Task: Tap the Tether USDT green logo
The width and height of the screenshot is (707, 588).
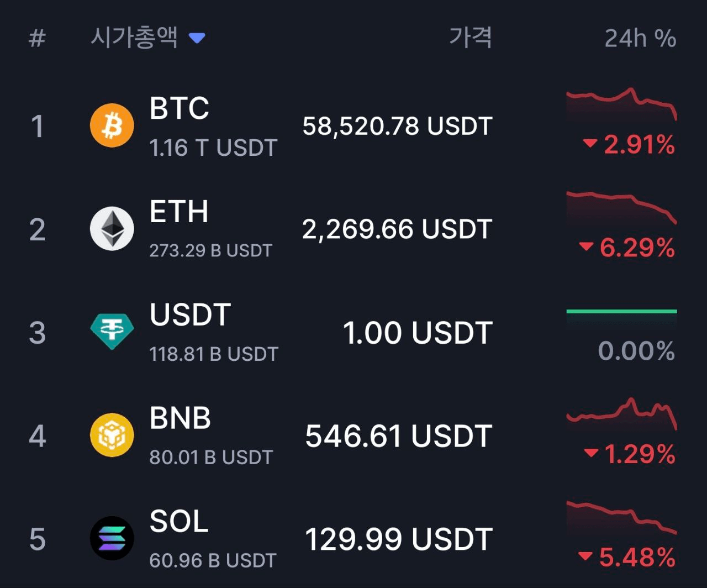Action: [112, 332]
